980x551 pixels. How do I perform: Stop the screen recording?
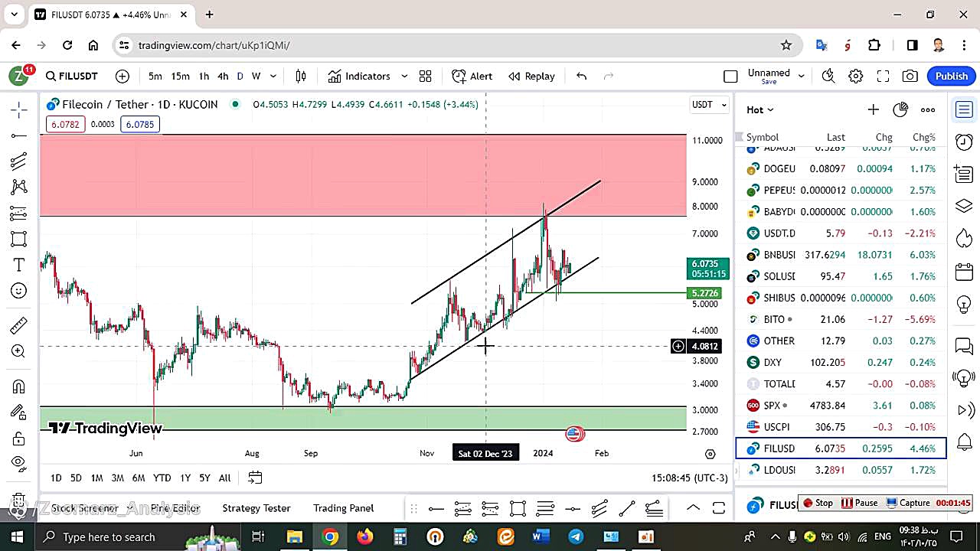[817, 503]
